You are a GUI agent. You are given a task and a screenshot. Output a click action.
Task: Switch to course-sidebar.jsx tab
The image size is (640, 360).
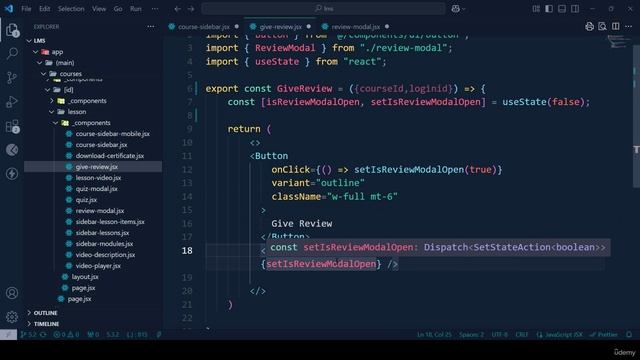[204, 27]
